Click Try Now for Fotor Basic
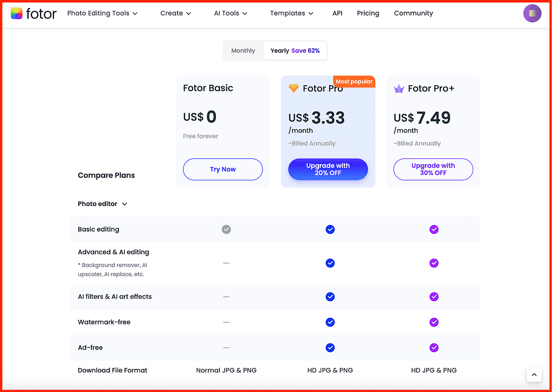This screenshot has width=552, height=392. click(223, 169)
